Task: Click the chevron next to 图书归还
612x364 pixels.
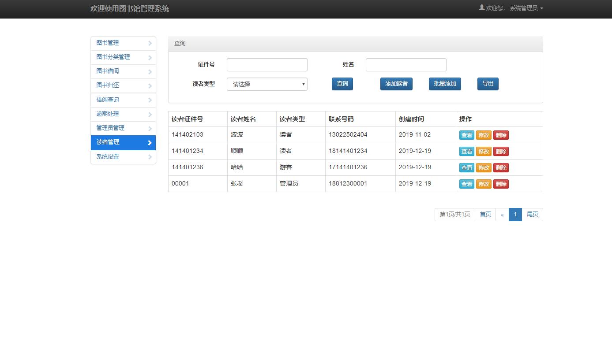Action: 150,85
